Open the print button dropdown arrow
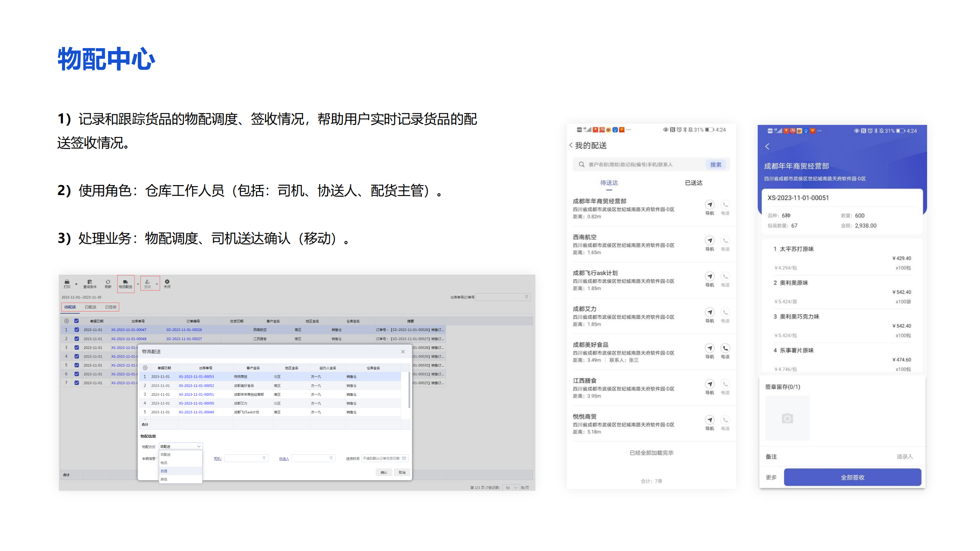This screenshot has height=551, width=980. [76, 284]
